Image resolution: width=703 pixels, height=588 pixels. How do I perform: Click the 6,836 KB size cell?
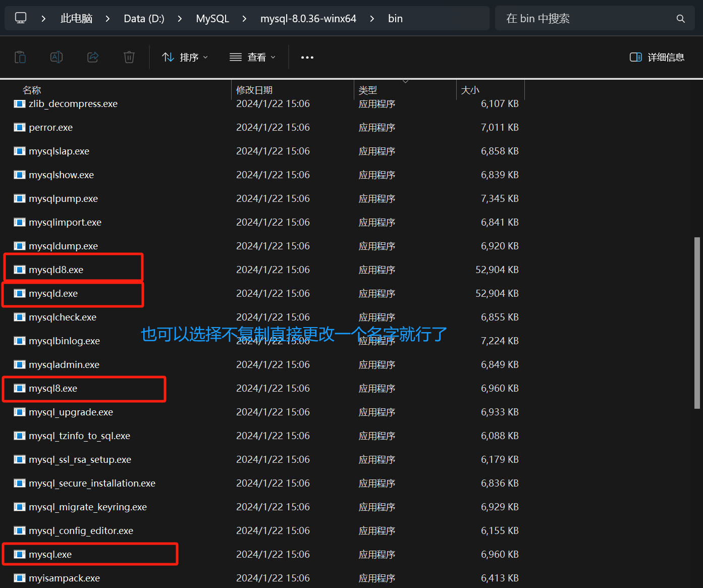500,484
